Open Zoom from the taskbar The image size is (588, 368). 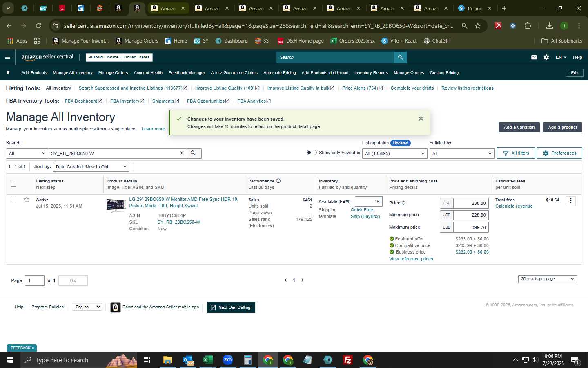point(227,360)
